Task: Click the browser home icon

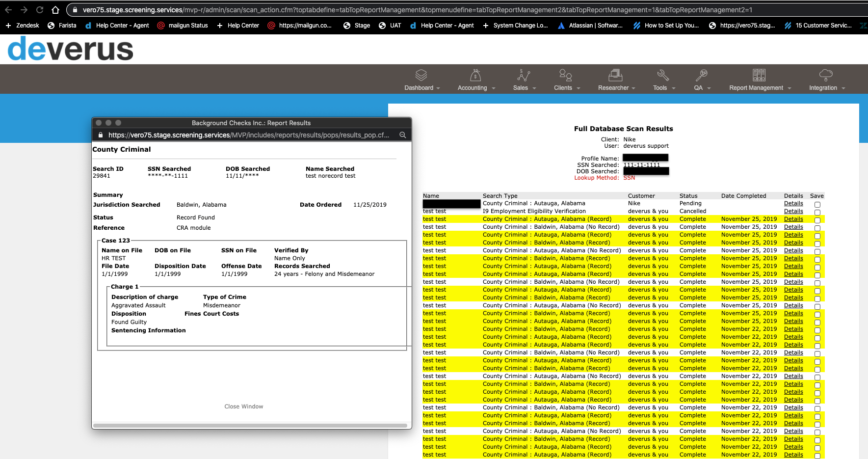Action: click(x=55, y=10)
